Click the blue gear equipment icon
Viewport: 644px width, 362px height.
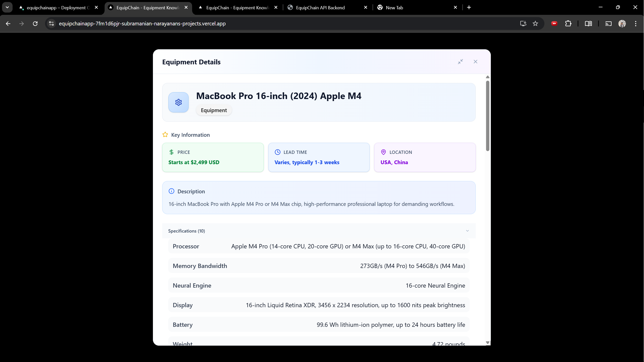click(178, 102)
